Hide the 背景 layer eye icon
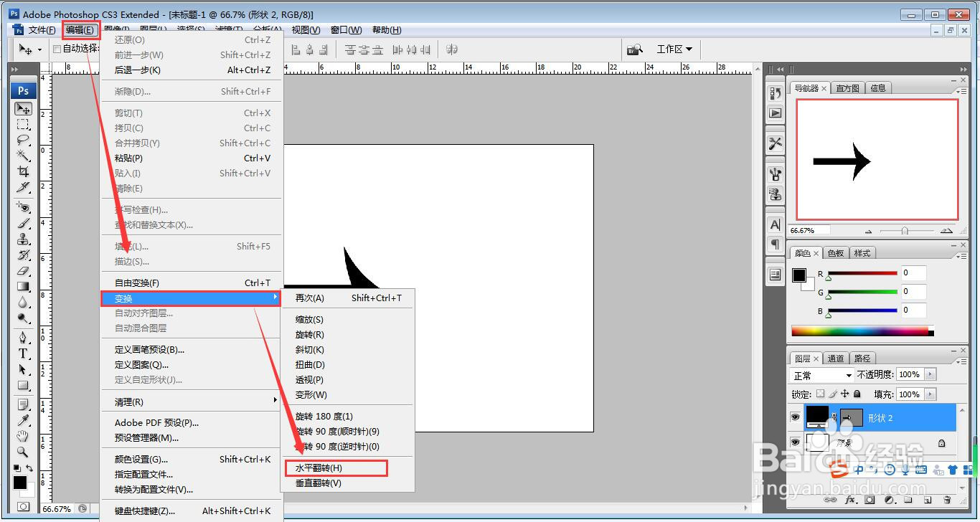The width and height of the screenshot is (980, 522). [795, 442]
